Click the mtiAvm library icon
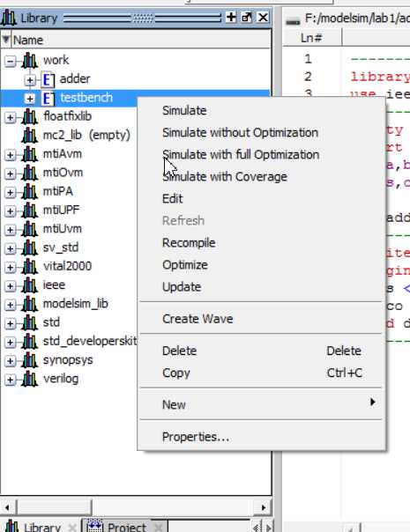This screenshot has height=532, width=410. click(30, 154)
